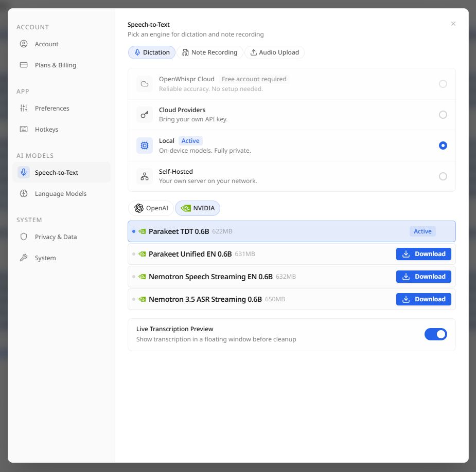Click the Active badge next to Local
476x472 pixels.
click(190, 141)
